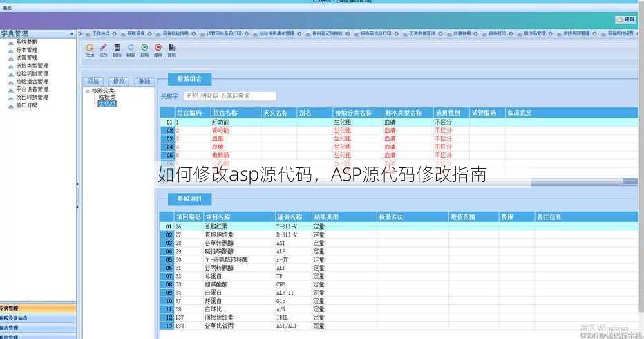The height and width of the screenshot is (339, 644).
Task: Select the 血脂 row in combination table
Action: (x=399, y=138)
